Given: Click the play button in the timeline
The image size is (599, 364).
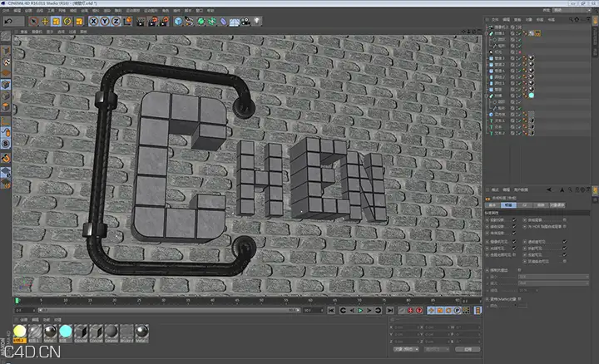Looking at the screenshot, I should point(360,311).
